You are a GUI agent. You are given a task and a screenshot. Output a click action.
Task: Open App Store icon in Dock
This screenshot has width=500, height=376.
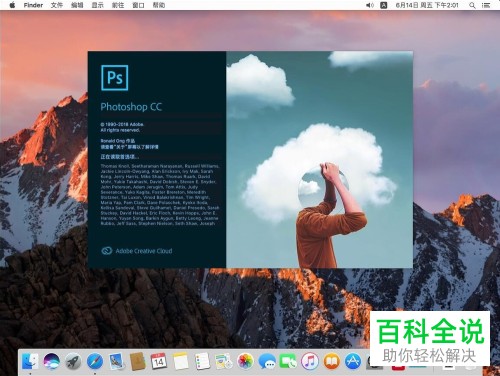[353, 362]
